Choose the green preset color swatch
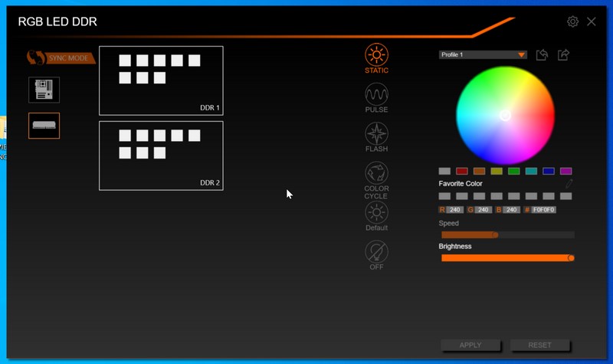 (513, 171)
